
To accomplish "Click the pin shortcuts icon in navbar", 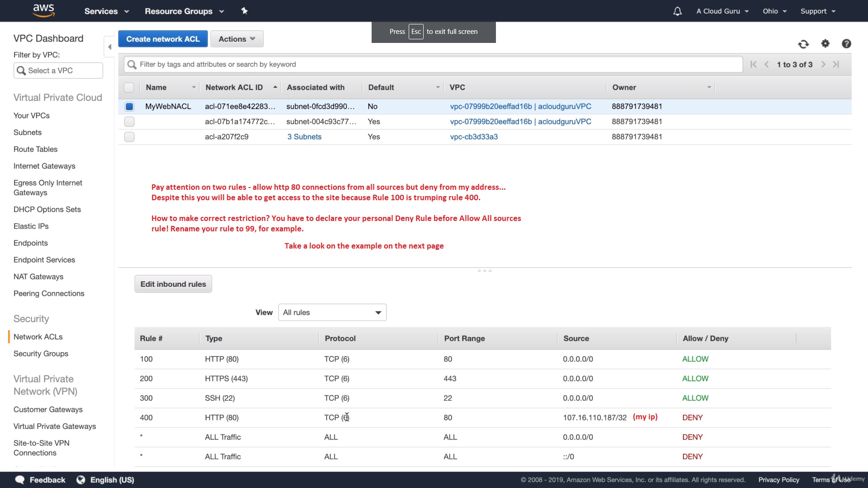I will 244,11.
